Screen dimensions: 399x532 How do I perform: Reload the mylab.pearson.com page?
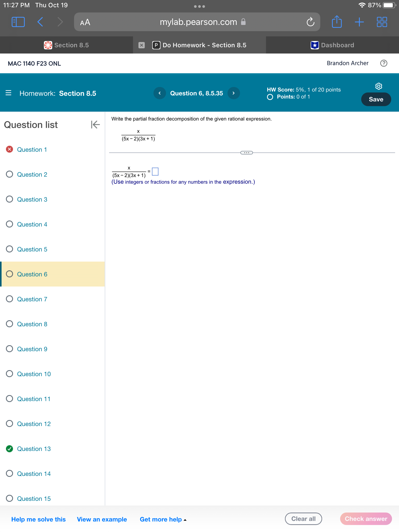click(x=310, y=22)
